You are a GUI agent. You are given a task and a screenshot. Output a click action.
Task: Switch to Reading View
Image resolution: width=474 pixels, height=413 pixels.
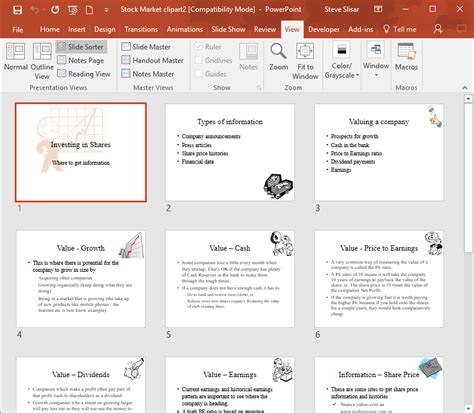pos(84,74)
